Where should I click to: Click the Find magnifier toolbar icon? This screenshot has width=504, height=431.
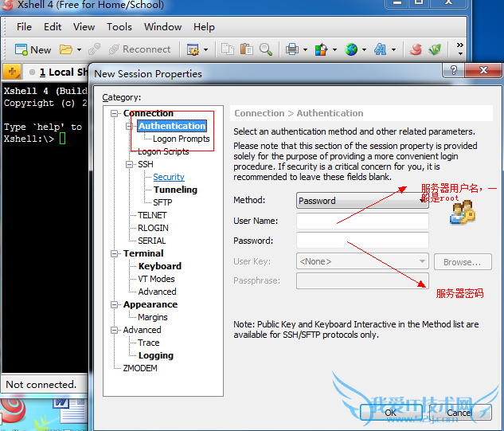tap(266, 49)
